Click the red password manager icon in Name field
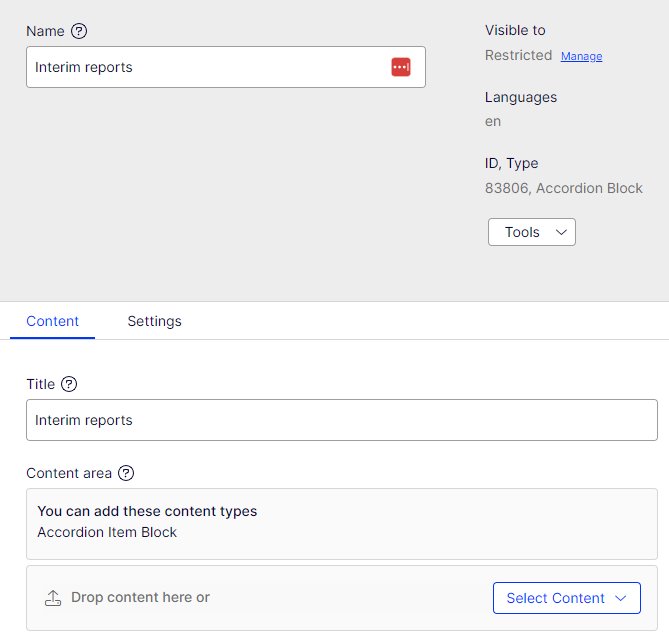Viewport: 669px width, 643px height. pos(401,67)
